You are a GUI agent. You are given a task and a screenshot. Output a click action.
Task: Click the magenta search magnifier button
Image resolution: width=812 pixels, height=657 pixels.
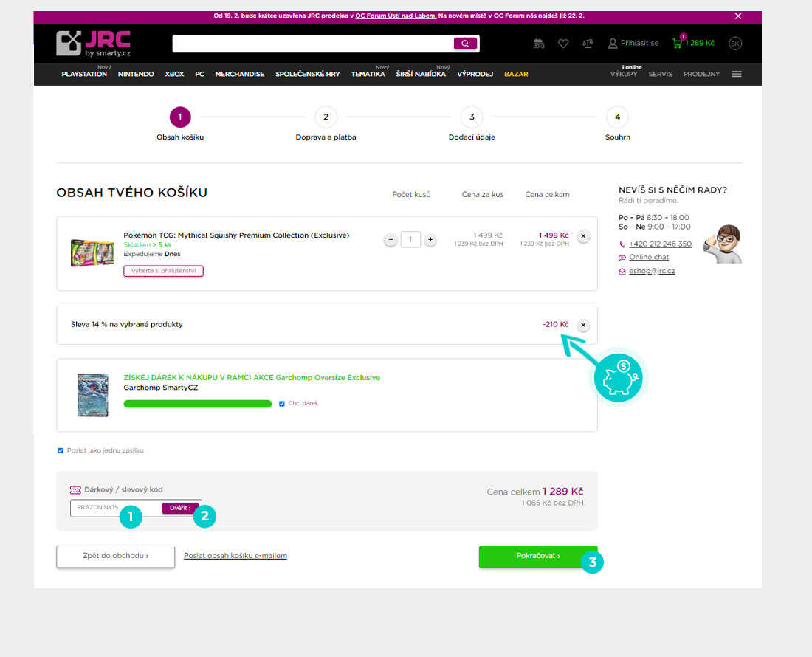click(465, 44)
